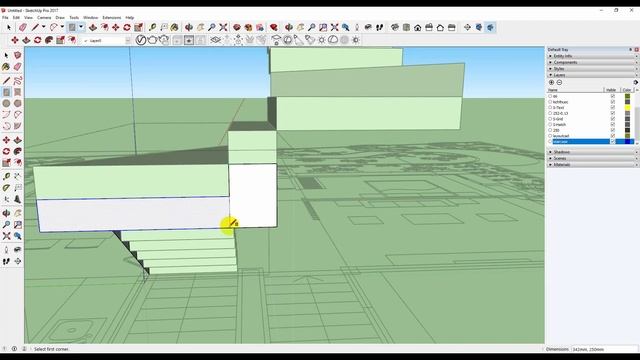This screenshot has width=640, height=360.
Task: Open the Edit menu
Action: [16, 18]
